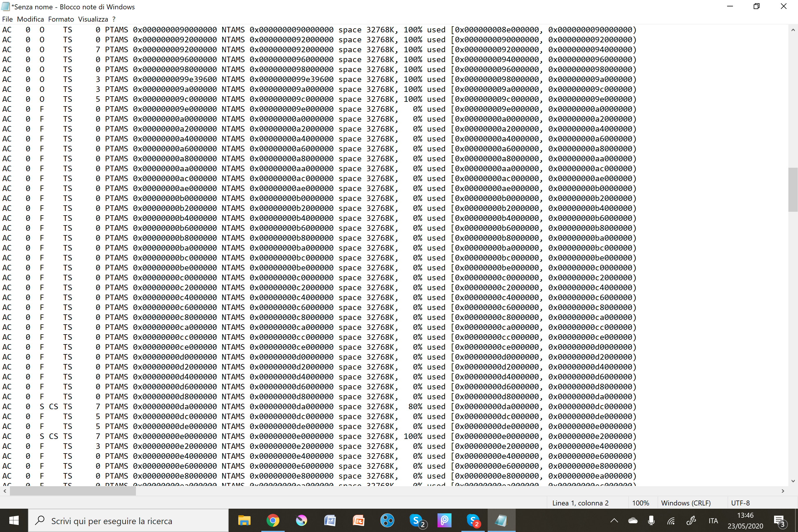
Task: Open the Formato menu
Action: (x=61, y=19)
